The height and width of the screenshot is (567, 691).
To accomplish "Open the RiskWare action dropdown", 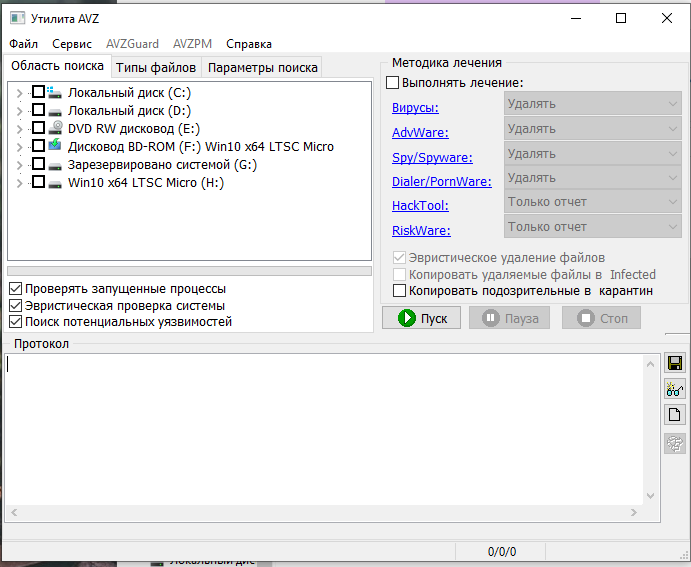I will 593,226.
